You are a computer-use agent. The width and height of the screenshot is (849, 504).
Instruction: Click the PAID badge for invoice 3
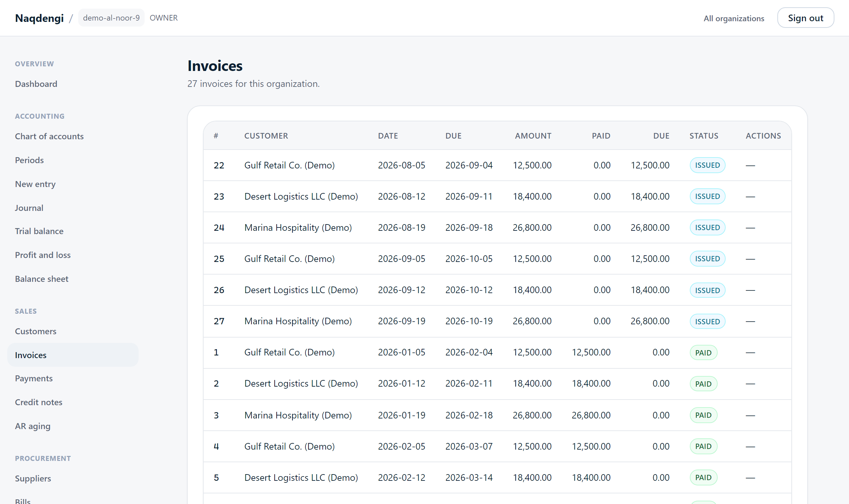click(x=703, y=415)
